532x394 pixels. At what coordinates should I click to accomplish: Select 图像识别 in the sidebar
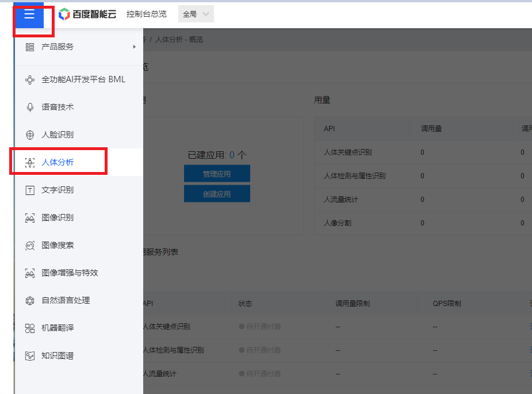pyautogui.click(x=79, y=217)
